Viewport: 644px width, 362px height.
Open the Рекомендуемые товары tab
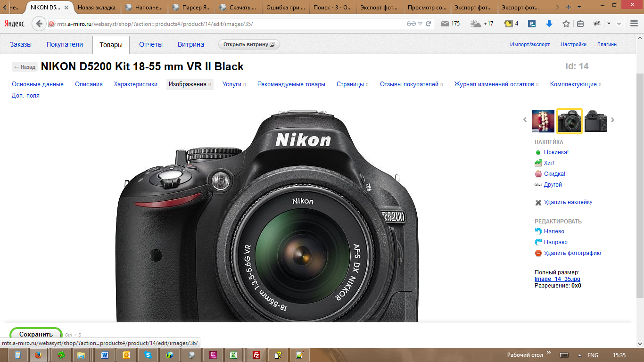click(291, 84)
